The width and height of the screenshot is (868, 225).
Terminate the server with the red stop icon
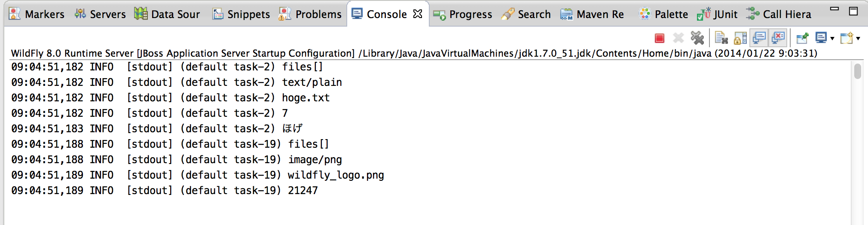[660, 39]
